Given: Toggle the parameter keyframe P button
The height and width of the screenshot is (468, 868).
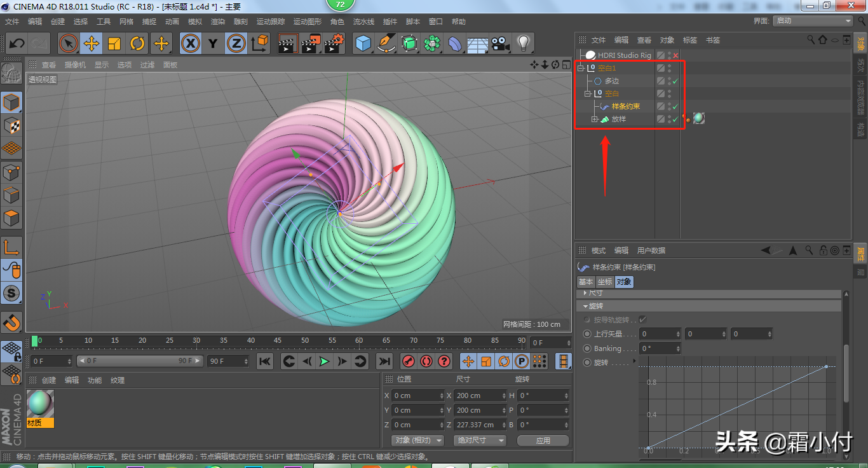Looking at the screenshot, I should tap(522, 361).
